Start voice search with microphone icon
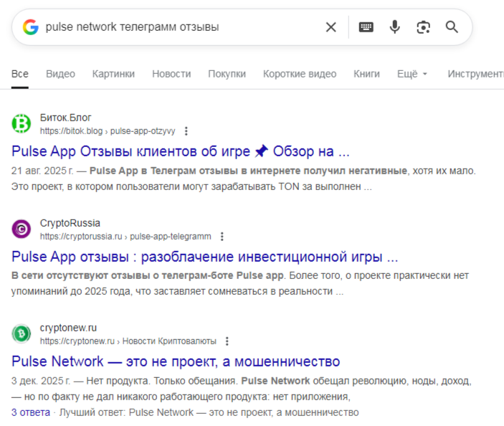The image size is (504, 426). [x=395, y=27]
